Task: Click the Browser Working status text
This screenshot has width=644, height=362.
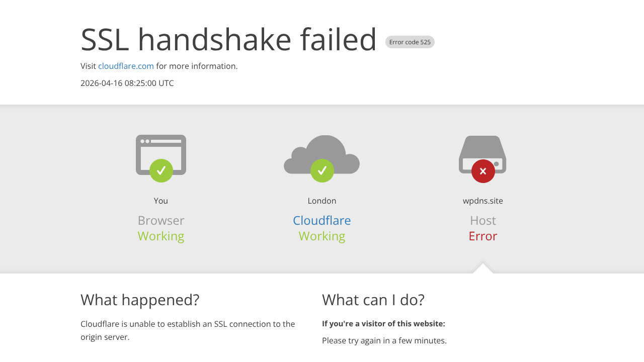Action: point(161,236)
